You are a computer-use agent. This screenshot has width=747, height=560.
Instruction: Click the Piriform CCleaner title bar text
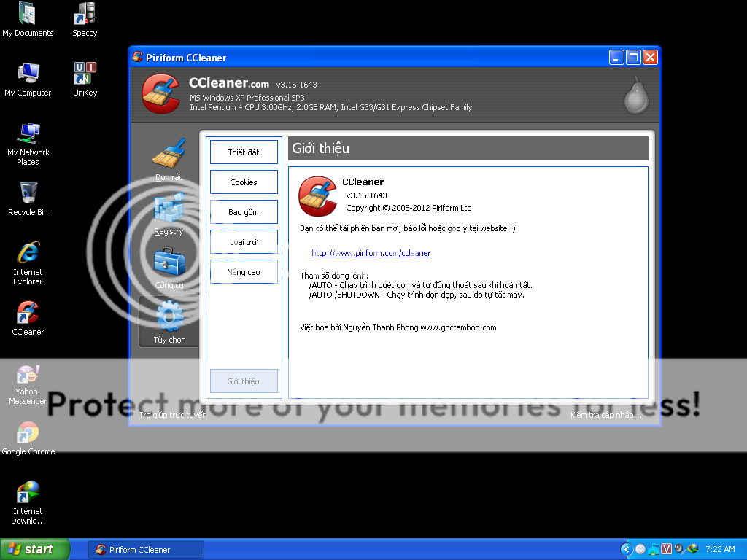[x=186, y=58]
